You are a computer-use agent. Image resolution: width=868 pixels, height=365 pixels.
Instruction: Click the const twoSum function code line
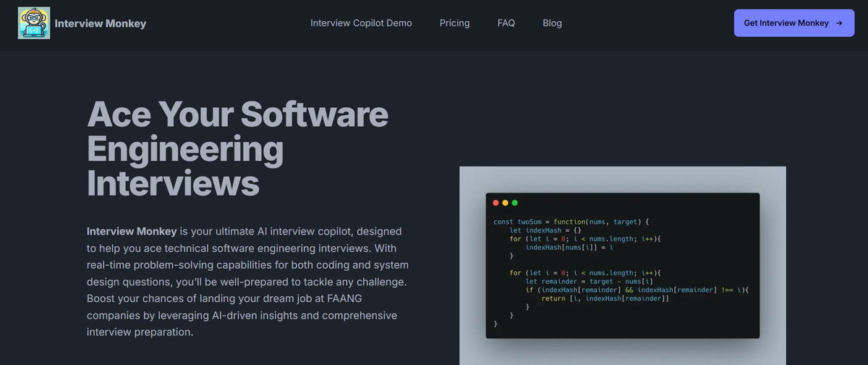coord(571,222)
